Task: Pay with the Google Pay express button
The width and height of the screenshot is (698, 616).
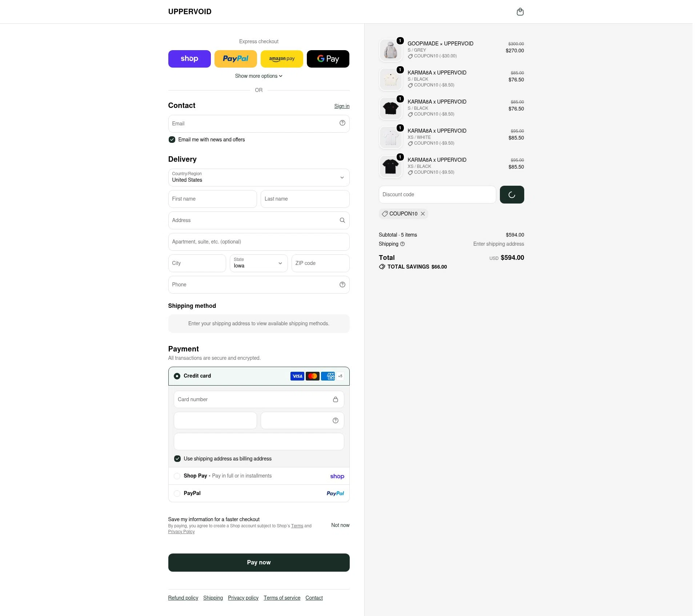Action: click(328, 59)
